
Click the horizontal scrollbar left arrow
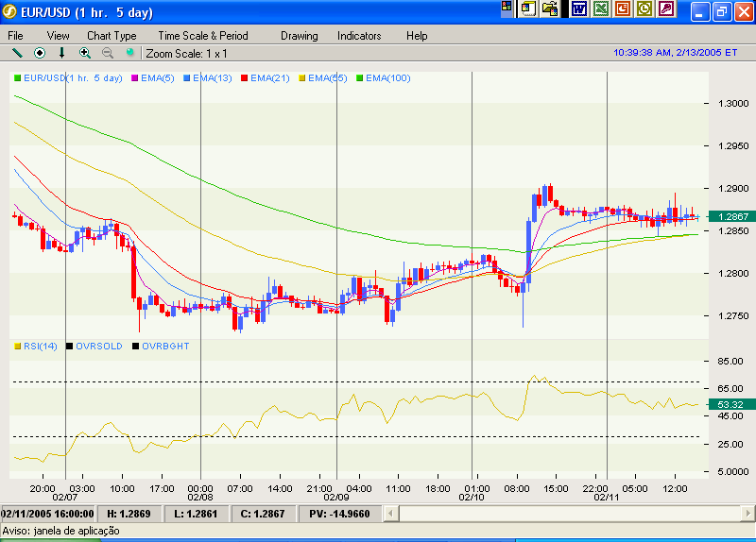tap(406, 513)
